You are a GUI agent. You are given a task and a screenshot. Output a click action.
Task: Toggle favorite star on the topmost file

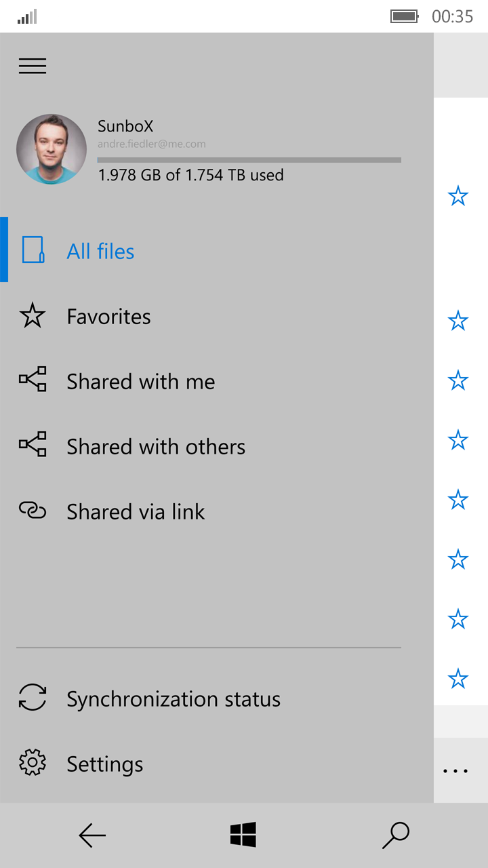tap(458, 197)
